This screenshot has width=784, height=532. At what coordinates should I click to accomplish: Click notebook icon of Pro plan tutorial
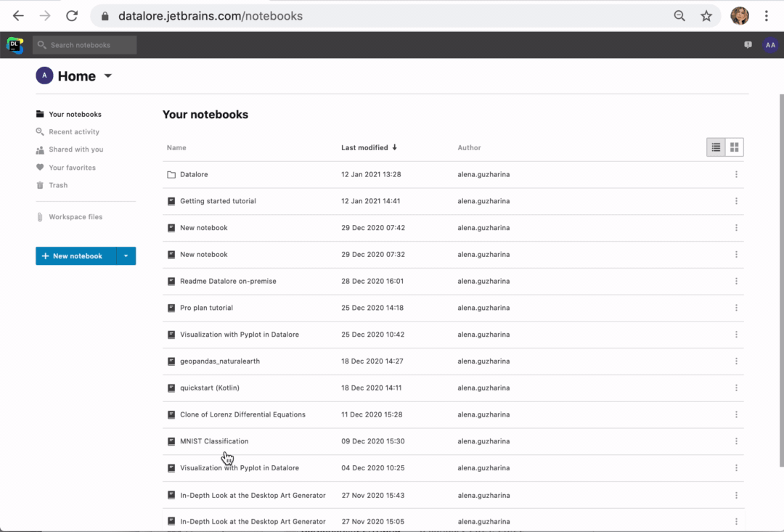click(x=171, y=308)
